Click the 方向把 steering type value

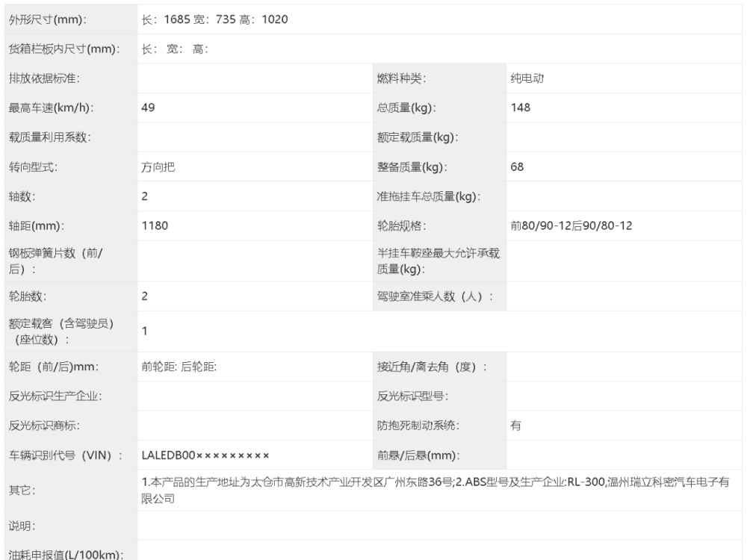158,167
